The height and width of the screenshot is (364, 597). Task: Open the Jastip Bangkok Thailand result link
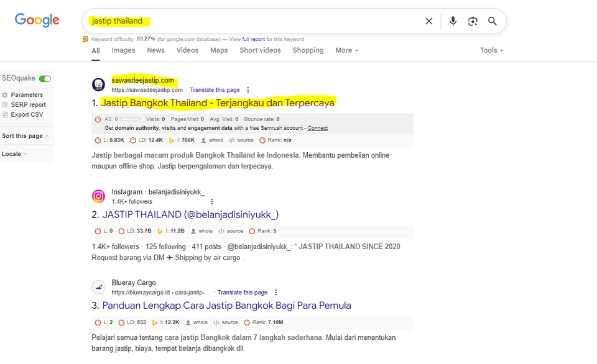(x=218, y=102)
